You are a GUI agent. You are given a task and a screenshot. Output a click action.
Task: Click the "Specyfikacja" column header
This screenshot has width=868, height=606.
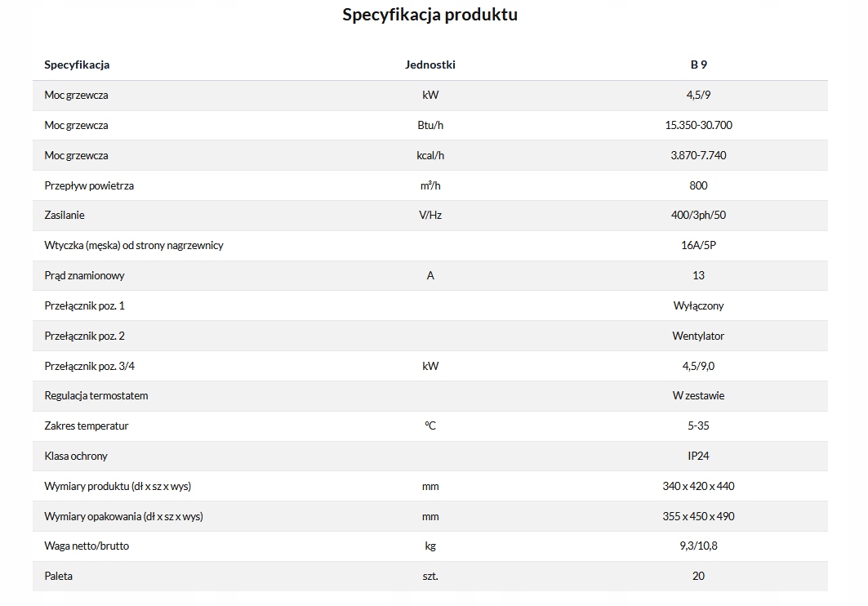pyautogui.click(x=77, y=65)
